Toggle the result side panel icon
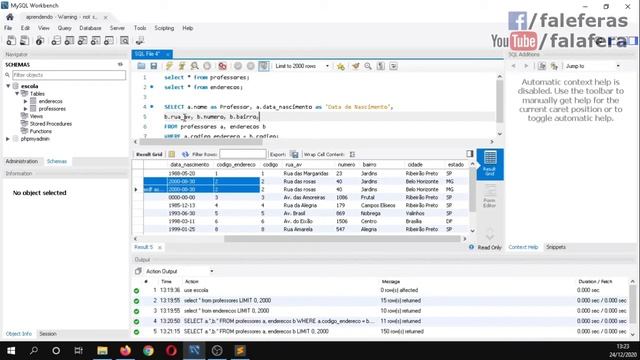 (469, 154)
